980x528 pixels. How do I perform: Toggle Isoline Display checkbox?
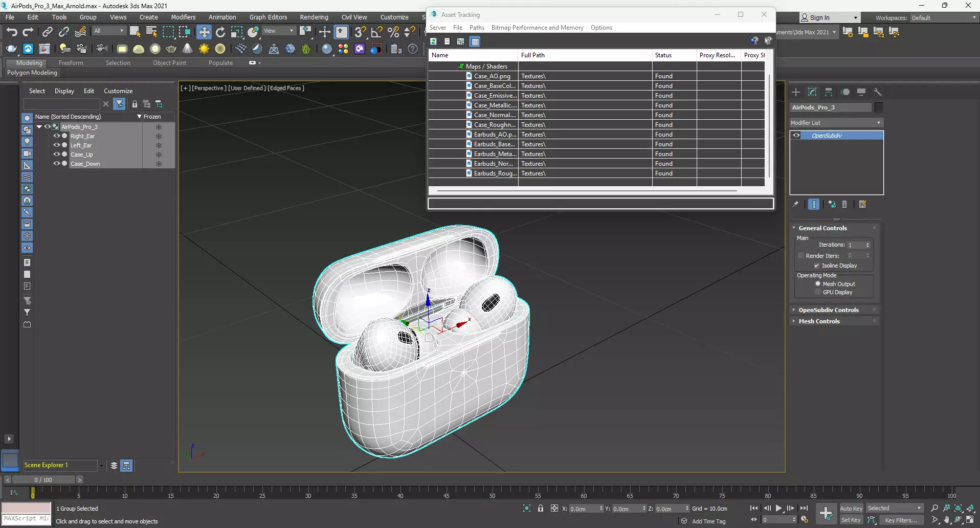click(817, 266)
